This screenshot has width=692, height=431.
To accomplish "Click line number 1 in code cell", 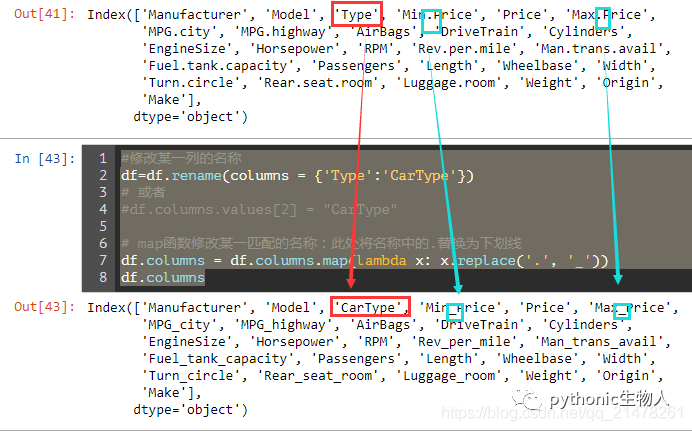I will (103, 158).
